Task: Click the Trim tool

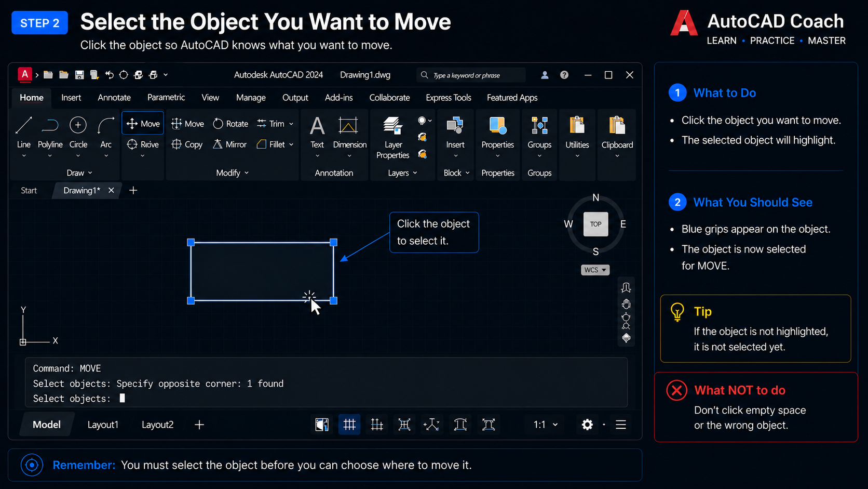Action: coord(270,124)
